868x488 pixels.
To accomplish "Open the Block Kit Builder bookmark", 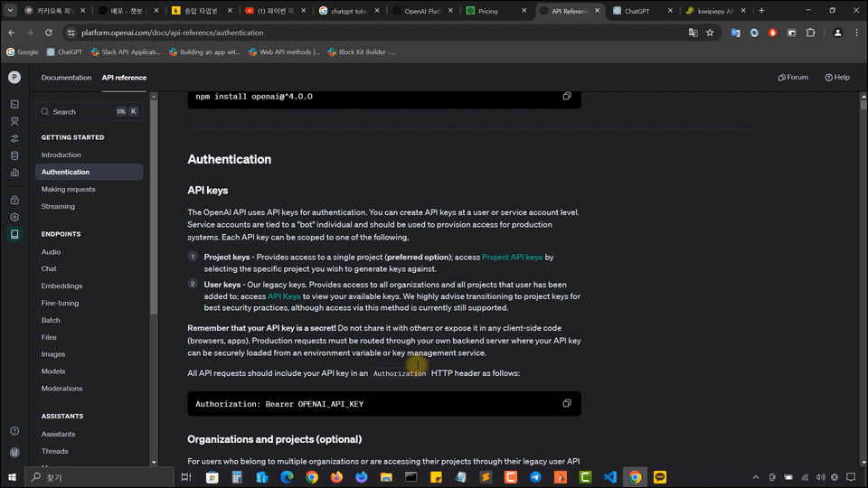I will point(362,52).
